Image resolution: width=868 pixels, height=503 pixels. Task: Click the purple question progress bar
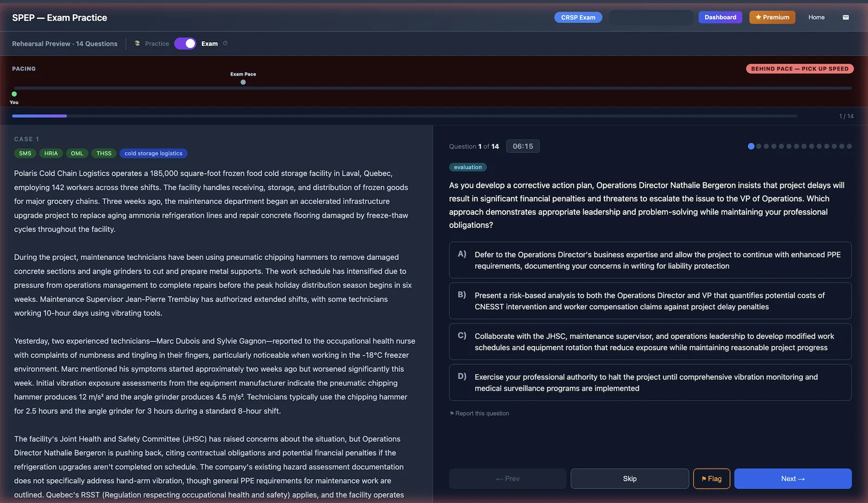pos(40,116)
